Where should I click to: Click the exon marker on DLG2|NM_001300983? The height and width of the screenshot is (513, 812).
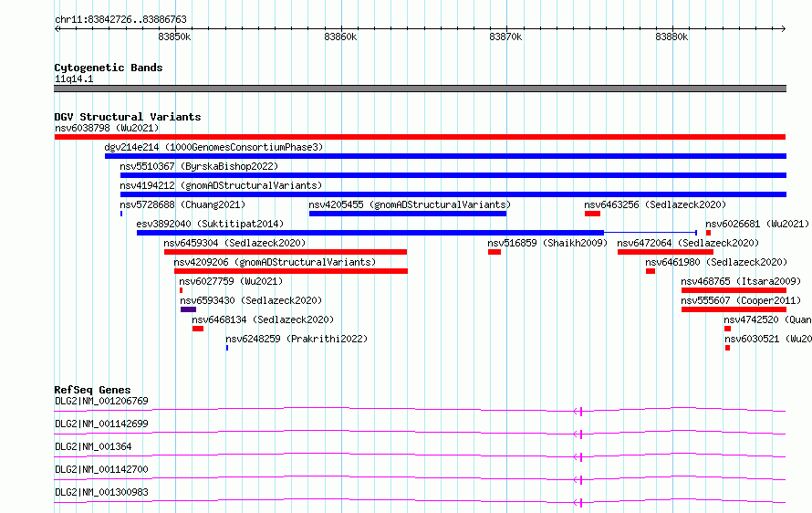click(x=580, y=503)
